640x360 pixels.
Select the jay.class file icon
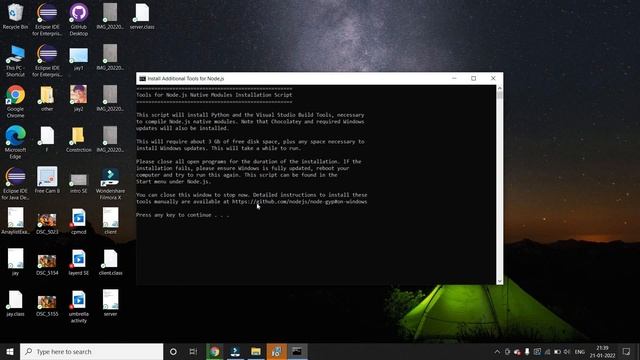tap(15, 303)
